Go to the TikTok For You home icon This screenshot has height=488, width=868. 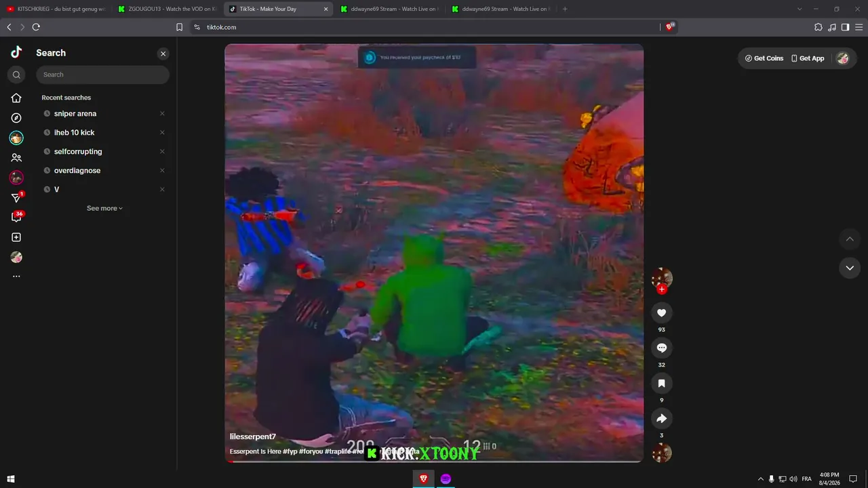pyautogui.click(x=16, y=98)
